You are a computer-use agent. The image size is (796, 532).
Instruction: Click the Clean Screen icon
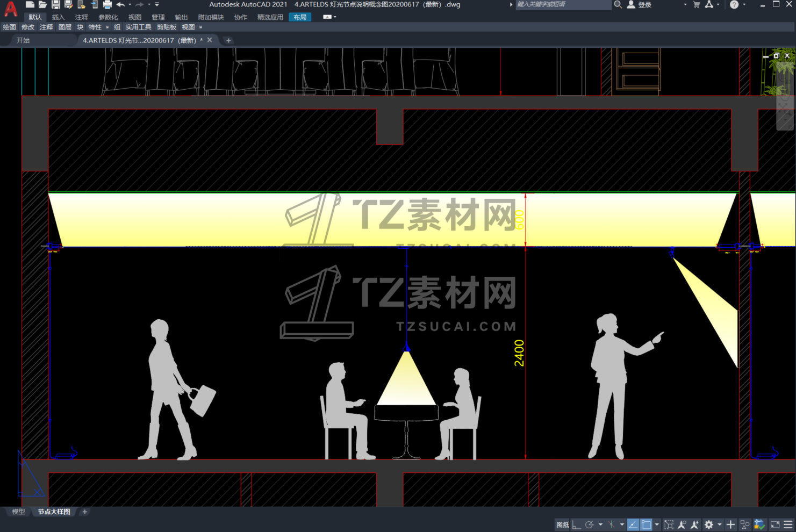[775, 524]
